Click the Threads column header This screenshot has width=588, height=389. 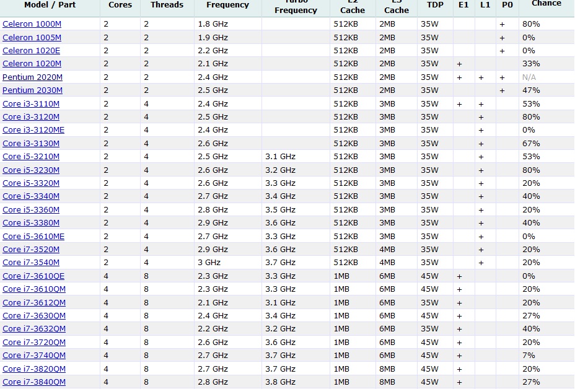tap(167, 5)
